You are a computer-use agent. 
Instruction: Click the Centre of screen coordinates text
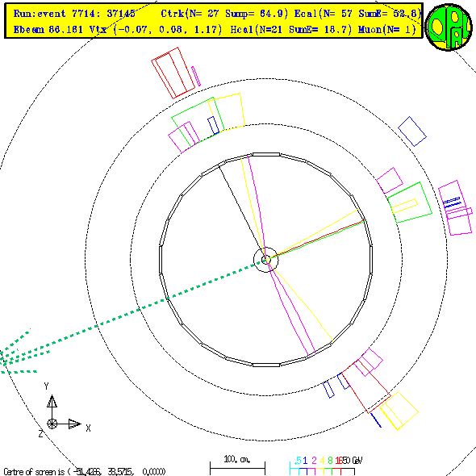[x=85, y=472]
